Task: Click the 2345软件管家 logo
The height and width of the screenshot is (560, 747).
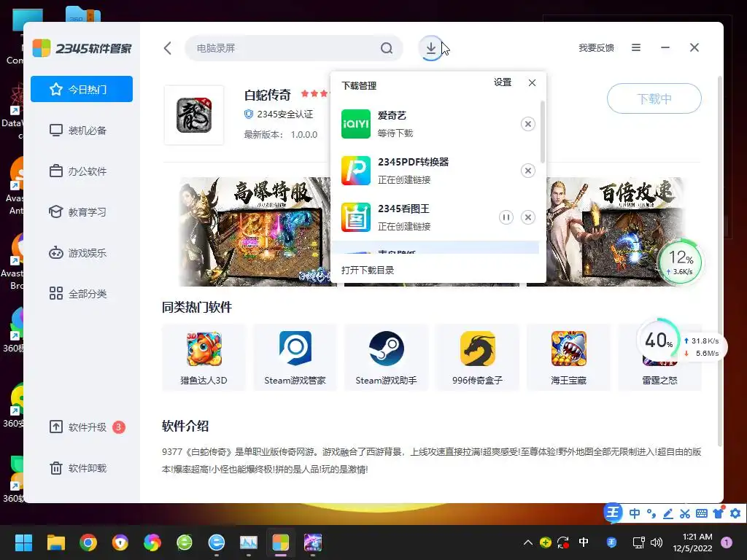Action: click(x=82, y=48)
